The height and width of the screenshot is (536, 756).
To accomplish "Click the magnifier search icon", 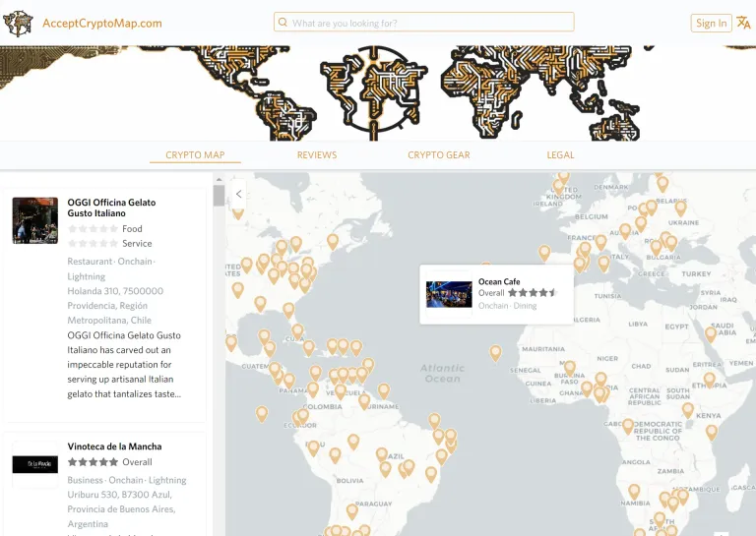I will pyautogui.click(x=283, y=23).
